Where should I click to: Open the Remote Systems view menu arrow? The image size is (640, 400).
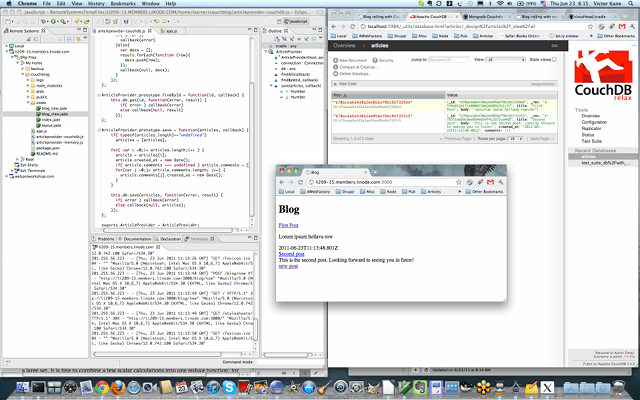tap(85, 39)
